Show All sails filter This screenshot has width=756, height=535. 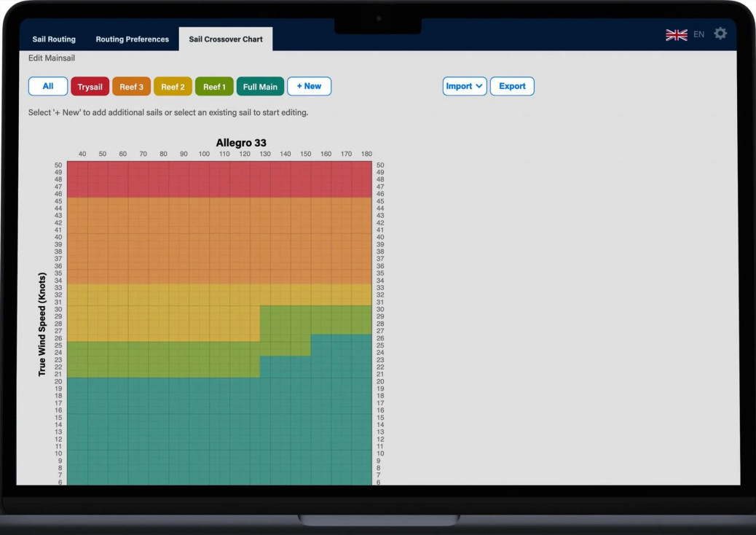click(48, 87)
